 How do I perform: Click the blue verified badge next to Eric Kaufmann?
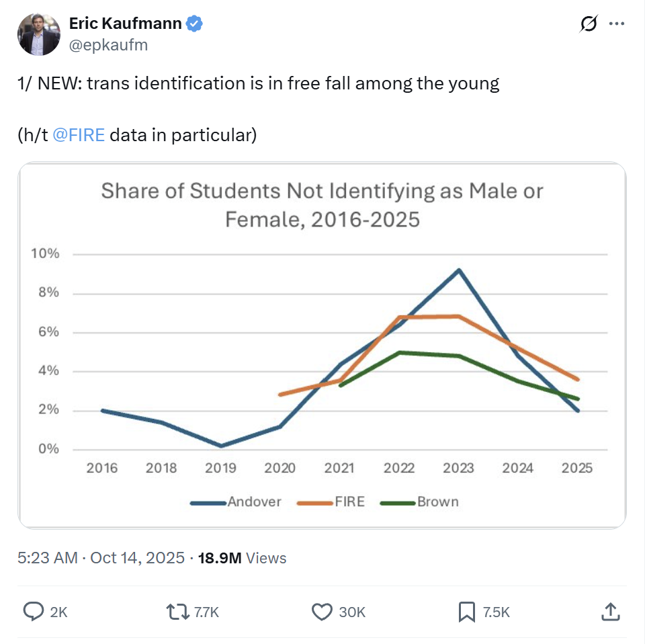point(193,23)
